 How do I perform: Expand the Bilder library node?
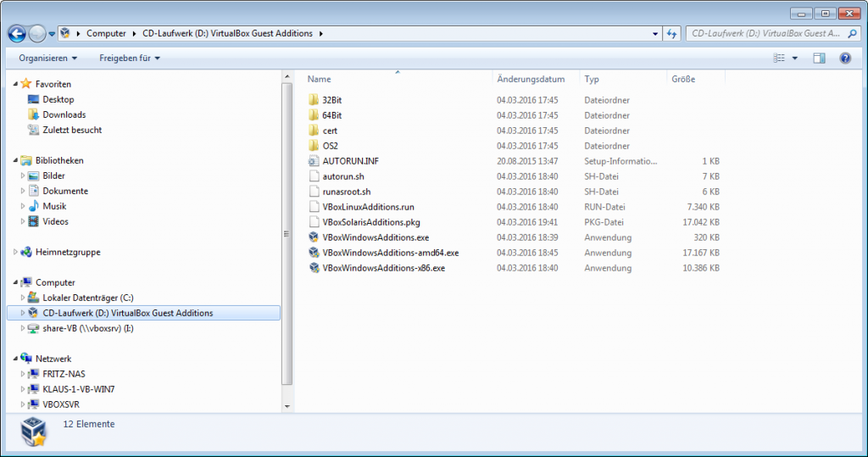coord(23,176)
